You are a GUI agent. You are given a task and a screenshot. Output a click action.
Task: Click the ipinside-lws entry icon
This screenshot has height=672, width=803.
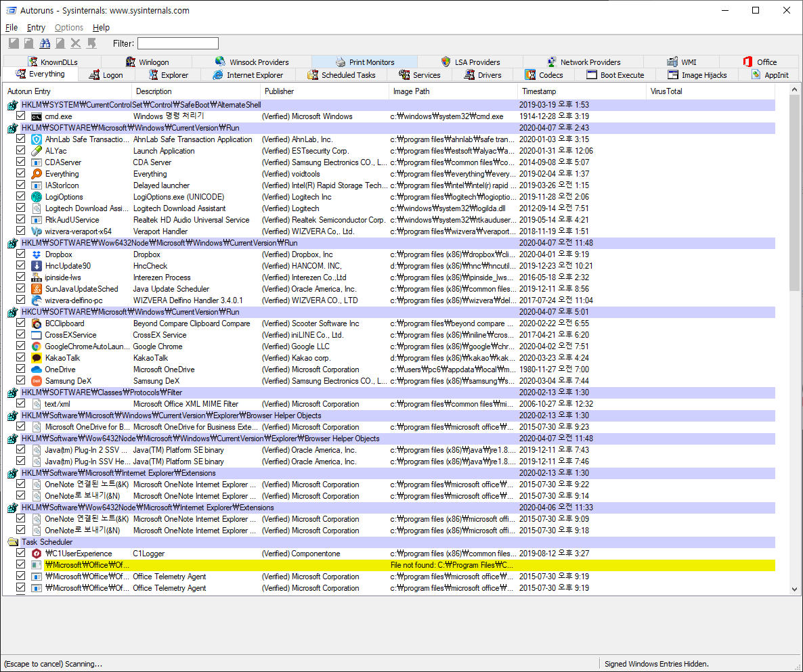(x=37, y=277)
